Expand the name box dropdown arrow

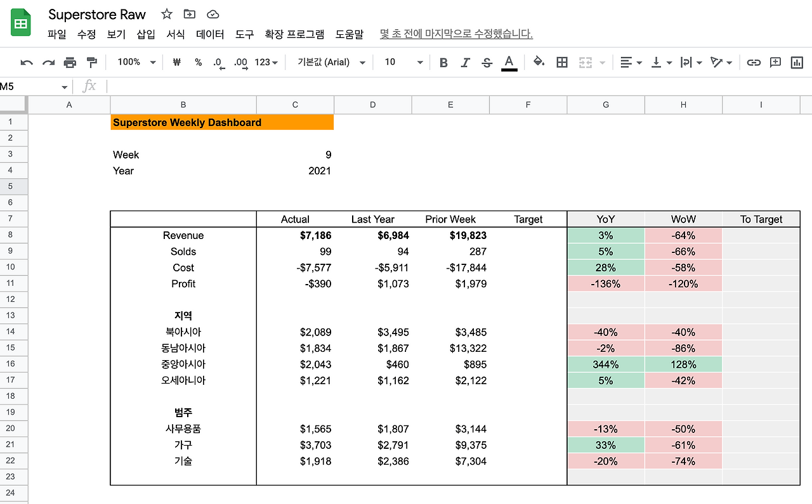coord(65,87)
